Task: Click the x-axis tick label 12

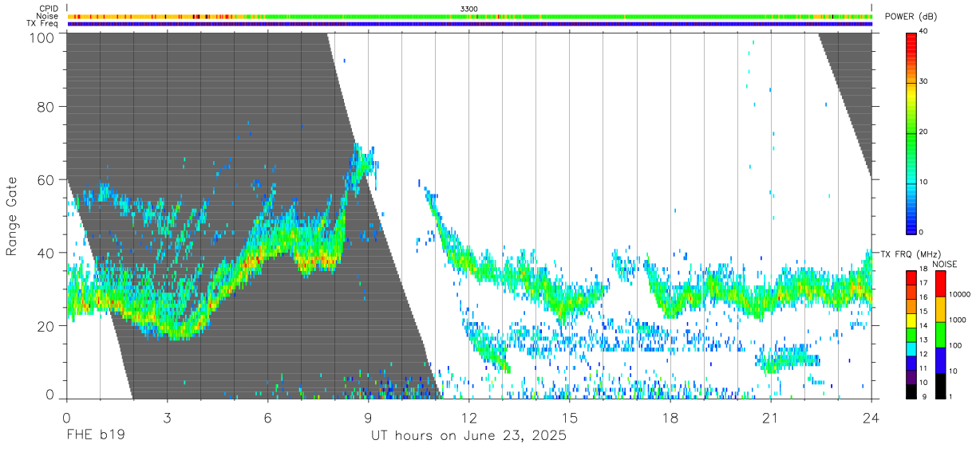Action: pos(469,417)
